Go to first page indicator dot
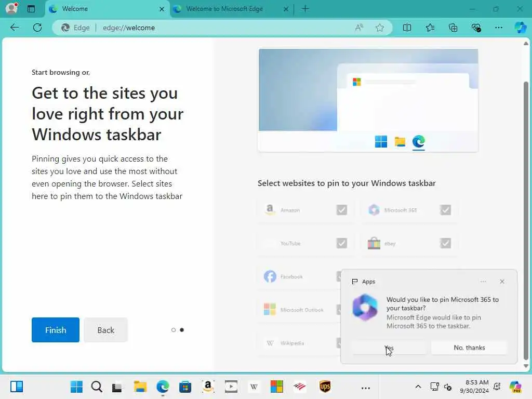Screen dimensions: 532x399 (x=174, y=330)
